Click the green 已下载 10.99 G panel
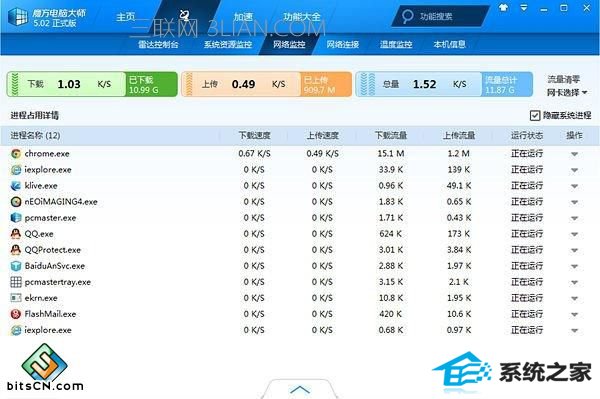 151,84
